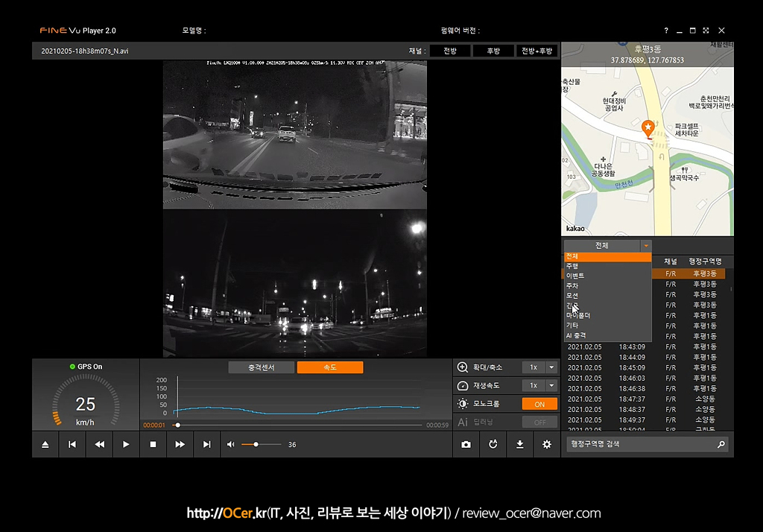Play the dashcam video

click(126, 444)
